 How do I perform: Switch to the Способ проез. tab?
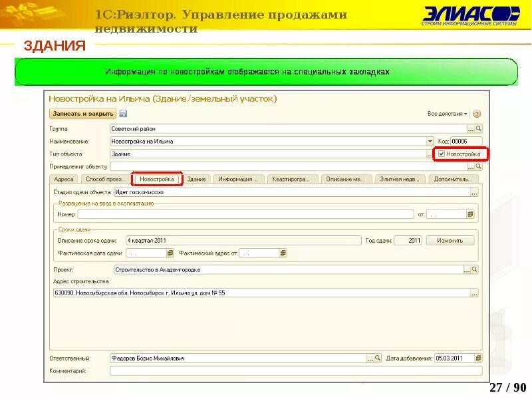[x=104, y=179]
